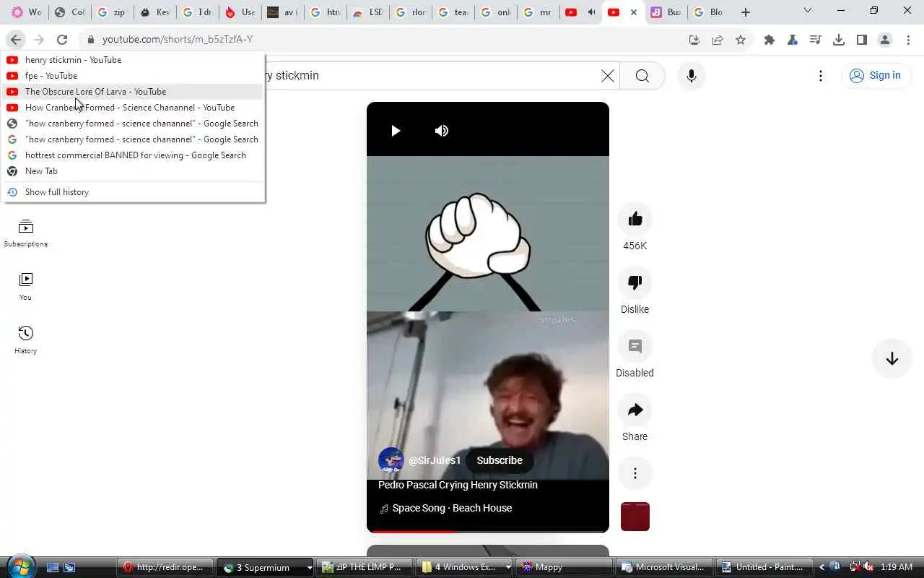Go to next Short with down arrow

pyautogui.click(x=892, y=359)
